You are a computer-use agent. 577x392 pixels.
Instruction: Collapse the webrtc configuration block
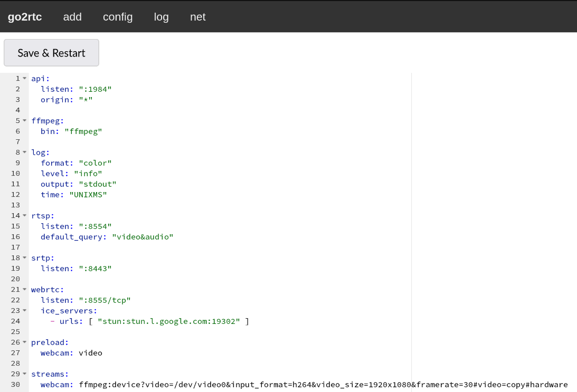(x=24, y=289)
